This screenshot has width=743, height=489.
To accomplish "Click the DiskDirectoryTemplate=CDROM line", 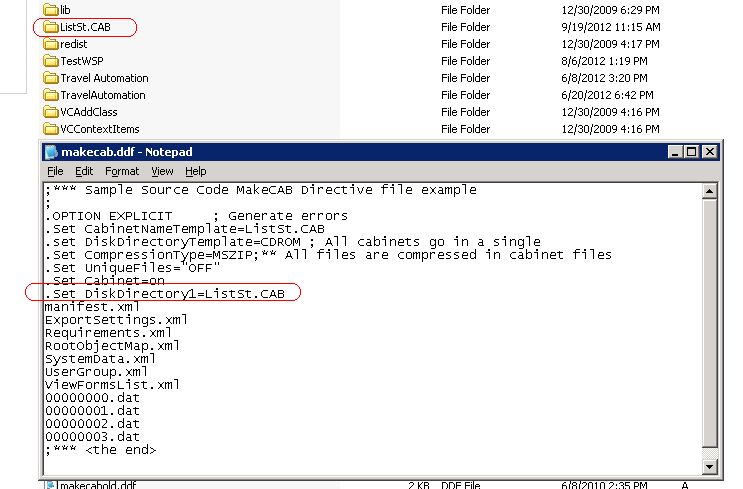I will click(292, 242).
